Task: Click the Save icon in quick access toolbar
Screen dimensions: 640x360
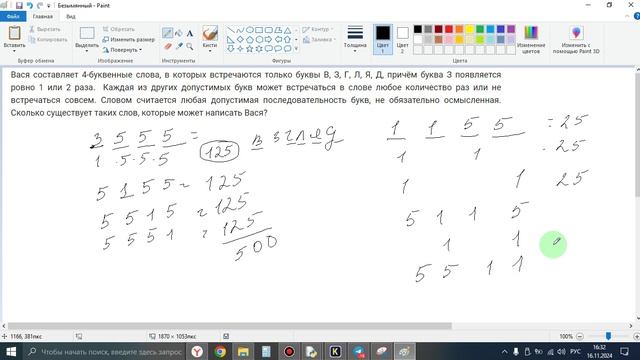Action: [19, 5]
